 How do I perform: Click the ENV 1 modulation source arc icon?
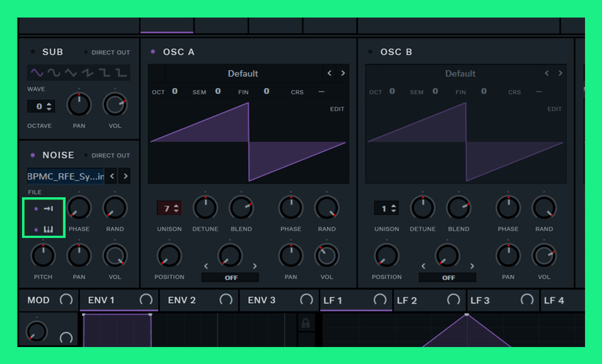146,300
